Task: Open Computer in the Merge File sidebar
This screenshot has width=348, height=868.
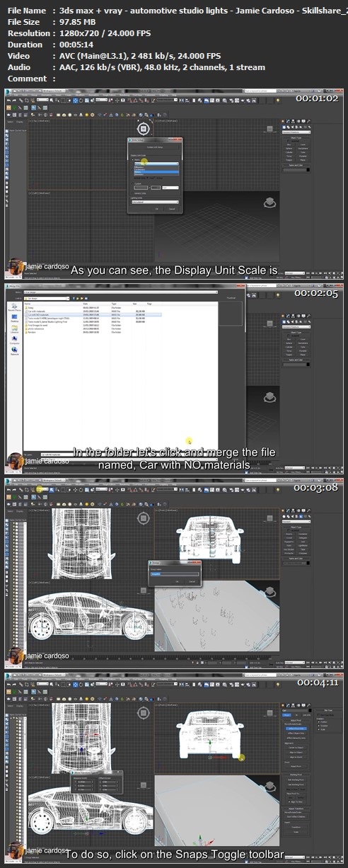Action: (14, 341)
